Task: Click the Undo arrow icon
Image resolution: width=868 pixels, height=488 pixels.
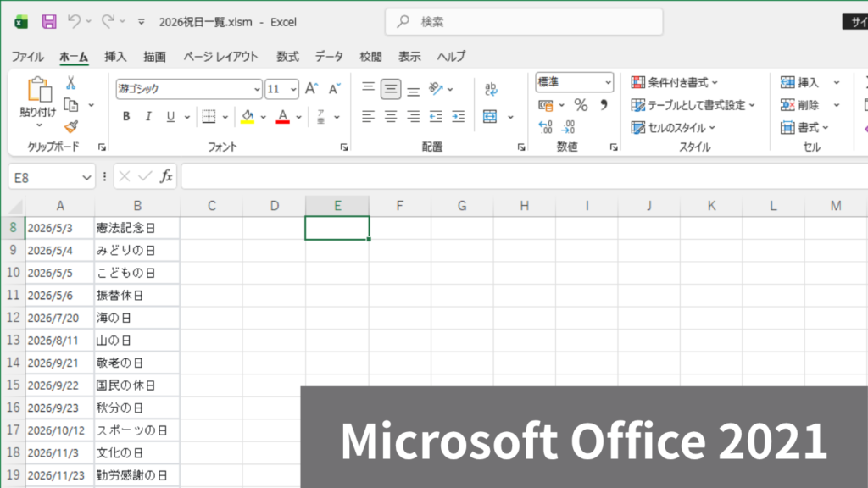Action: tap(74, 21)
